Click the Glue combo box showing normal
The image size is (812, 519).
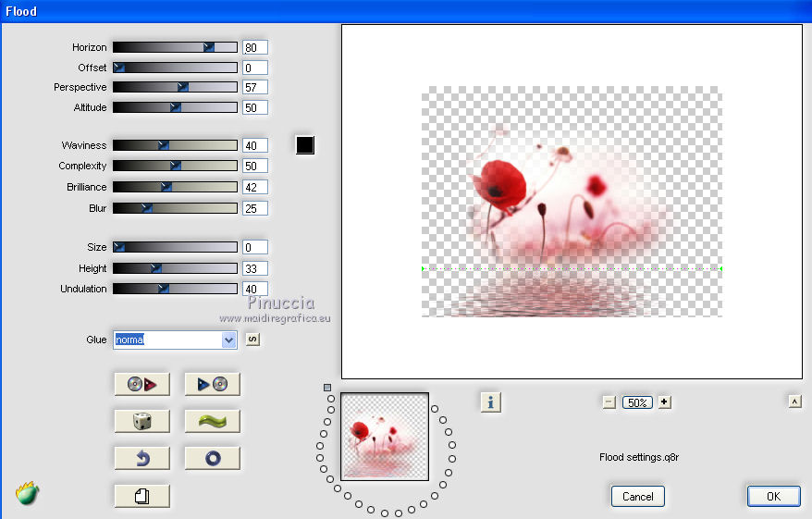pos(175,340)
